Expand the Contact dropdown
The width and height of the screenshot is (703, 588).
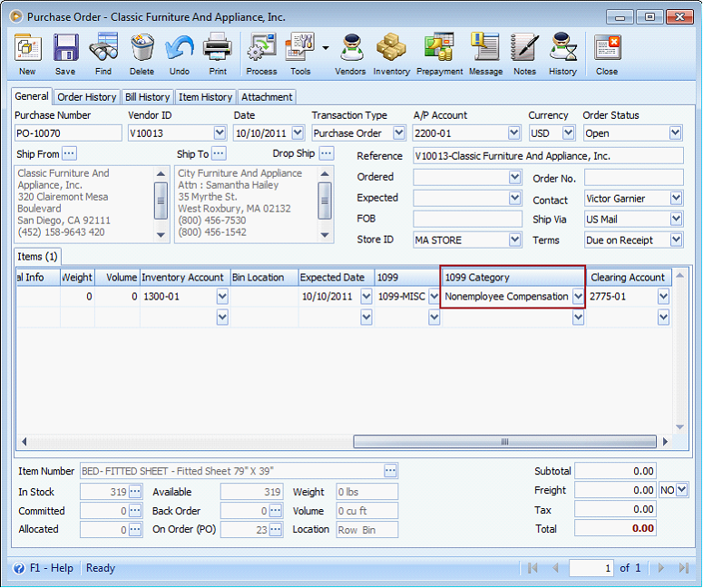[676, 198]
